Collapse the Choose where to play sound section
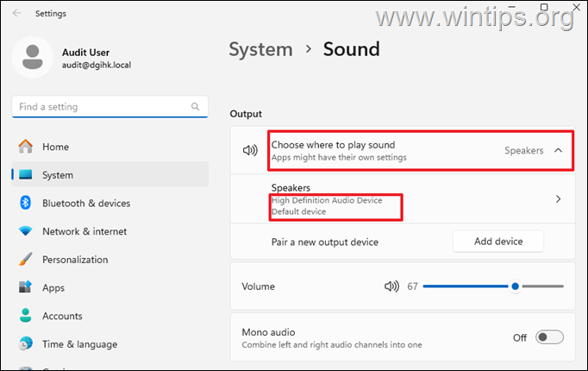This screenshot has width=588, height=371. [x=558, y=150]
